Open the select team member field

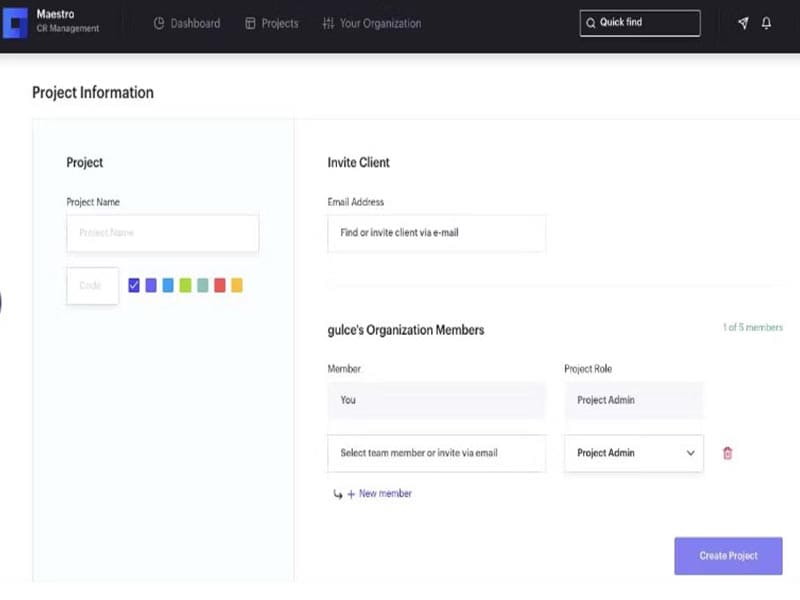coord(436,453)
